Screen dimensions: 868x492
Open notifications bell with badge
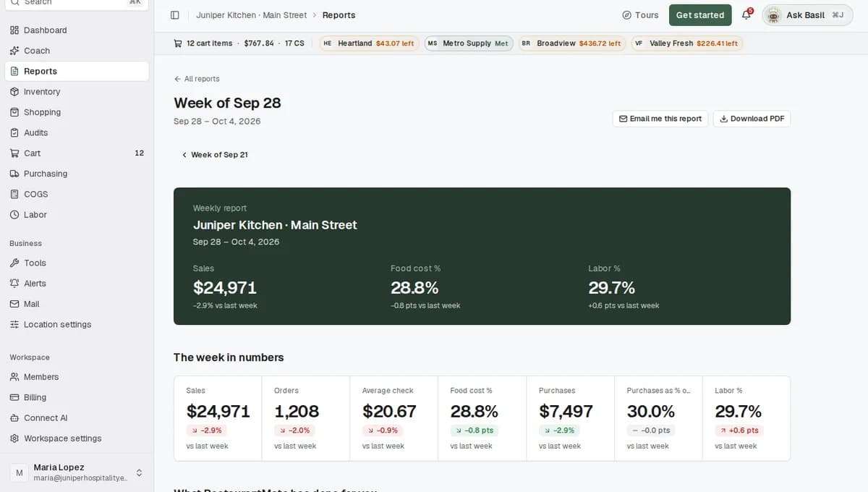(746, 14)
